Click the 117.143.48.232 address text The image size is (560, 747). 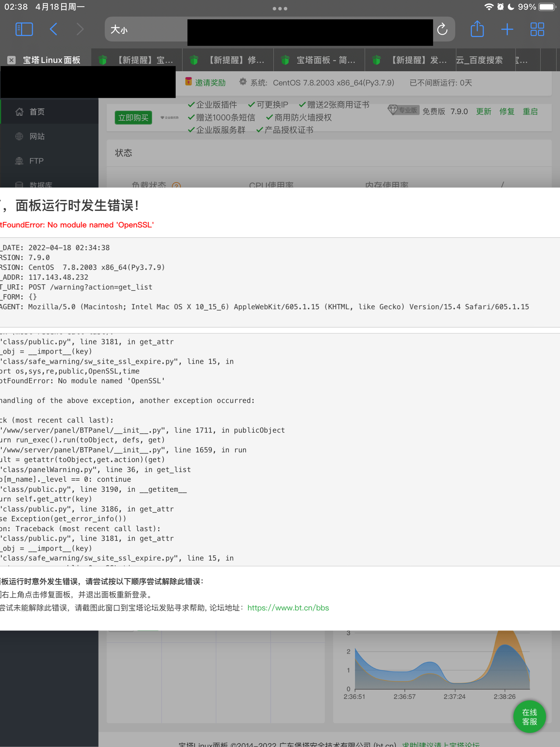tap(58, 277)
